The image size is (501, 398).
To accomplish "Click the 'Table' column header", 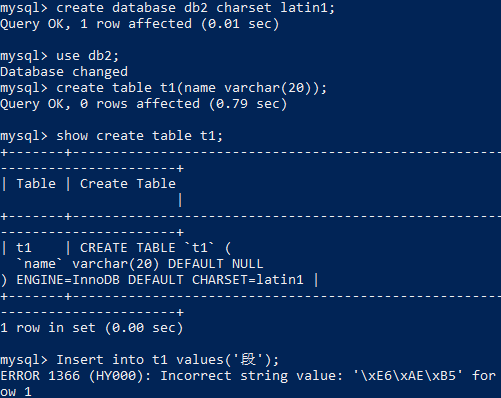I will pos(36,184).
